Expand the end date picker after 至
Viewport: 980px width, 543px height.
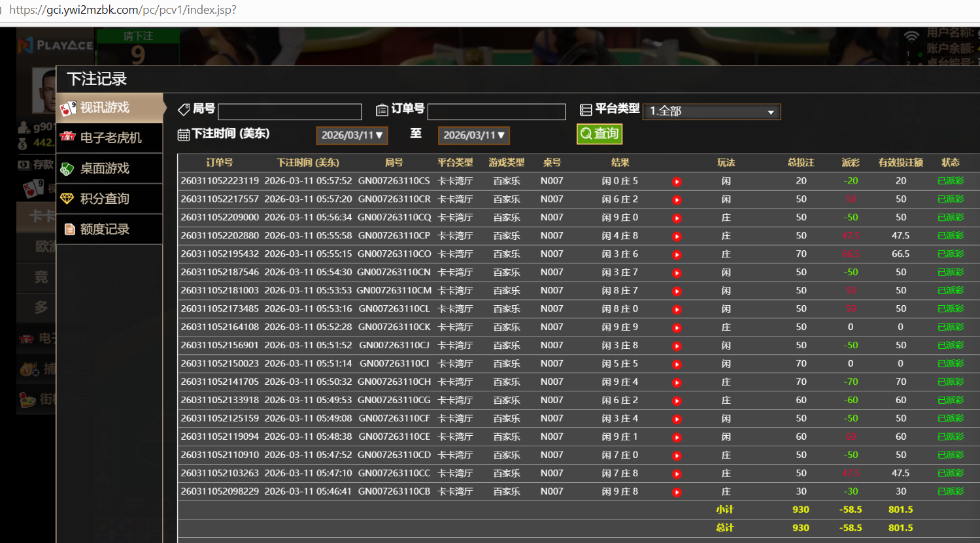coord(473,135)
